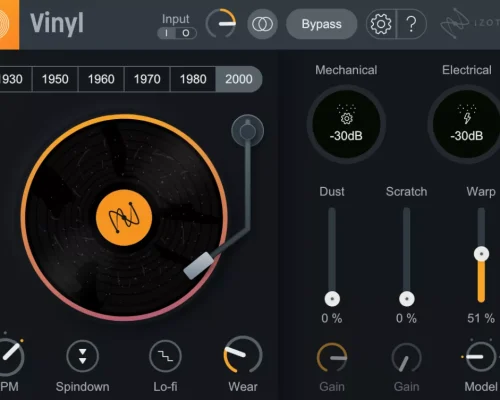This screenshot has width=500, height=400.
Task: Click the Input gain knob in the header
Action: 221,24
